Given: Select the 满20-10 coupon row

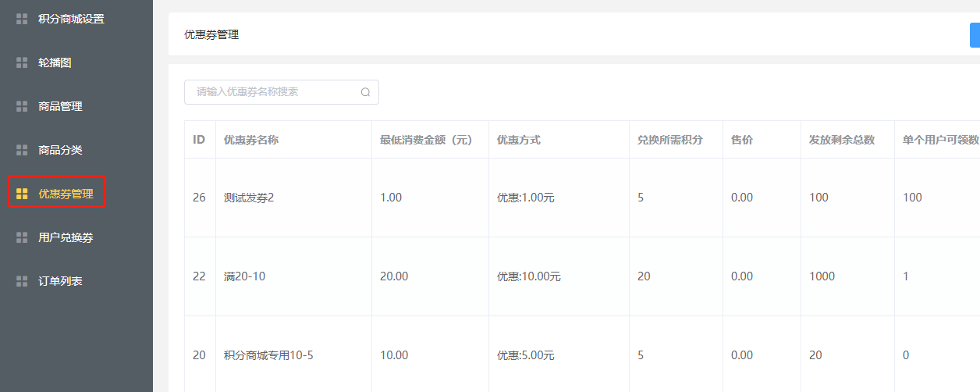Looking at the screenshot, I should click(244, 276).
